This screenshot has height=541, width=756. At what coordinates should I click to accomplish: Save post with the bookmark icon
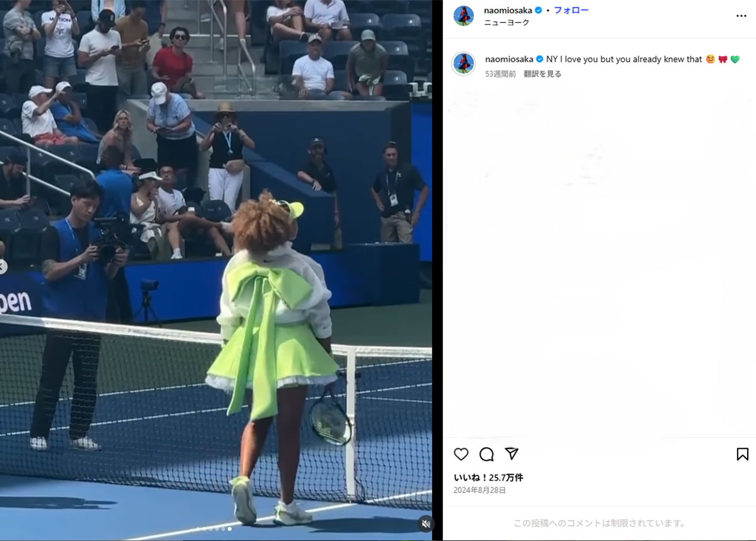[x=742, y=454]
